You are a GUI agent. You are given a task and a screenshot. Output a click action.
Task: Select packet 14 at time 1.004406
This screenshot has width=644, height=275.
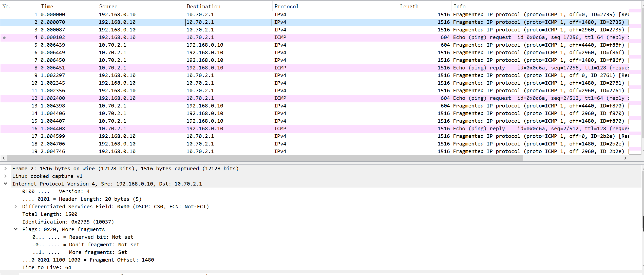[x=314, y=113]
